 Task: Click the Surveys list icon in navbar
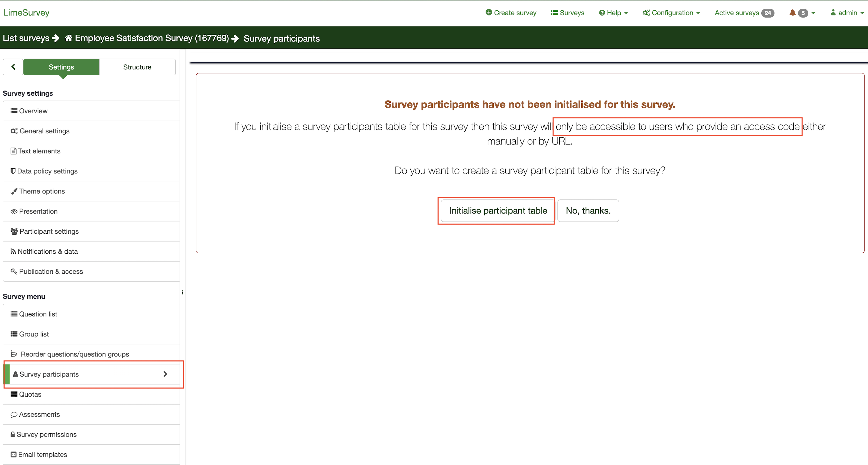pos(554,13)
